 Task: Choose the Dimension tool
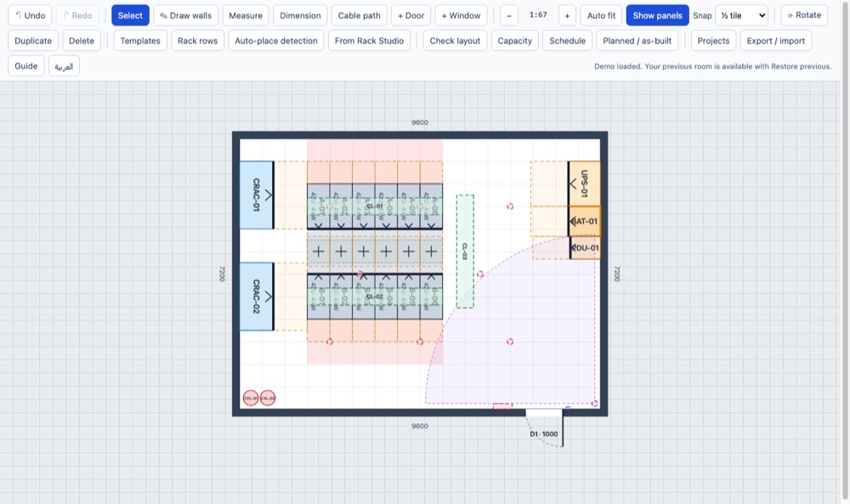click(x=300, y=15)
